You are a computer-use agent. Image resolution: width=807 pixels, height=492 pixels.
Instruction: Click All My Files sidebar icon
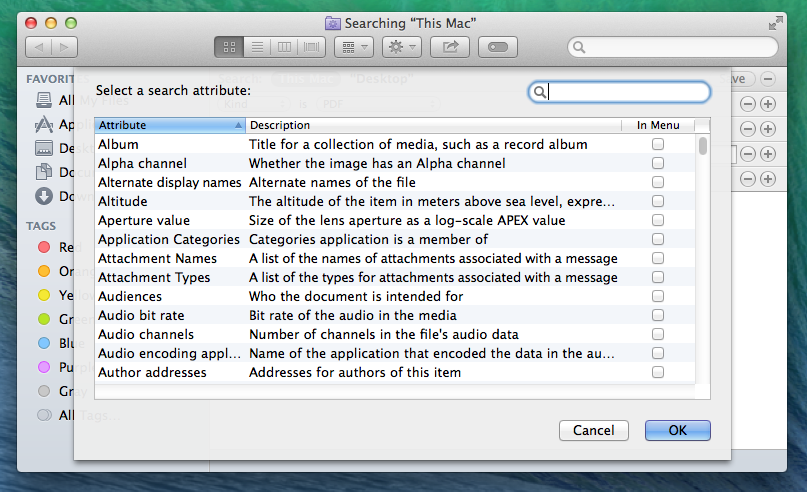(44, 100)
